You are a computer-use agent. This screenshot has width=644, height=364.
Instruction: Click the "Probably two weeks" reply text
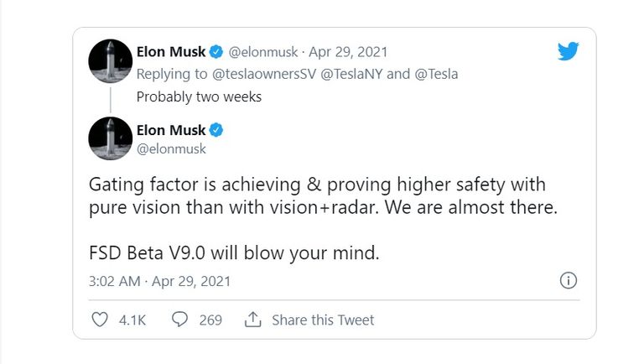point(199,96)
